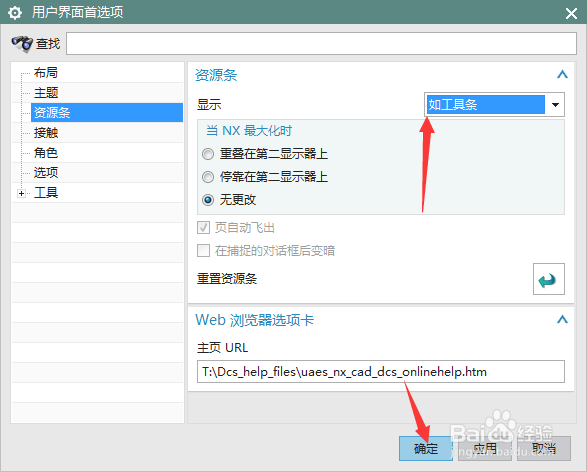The width and height of the screenshot is (587, 472).
Task: Click the gear icon in the title bar
Action: point(15,13)
